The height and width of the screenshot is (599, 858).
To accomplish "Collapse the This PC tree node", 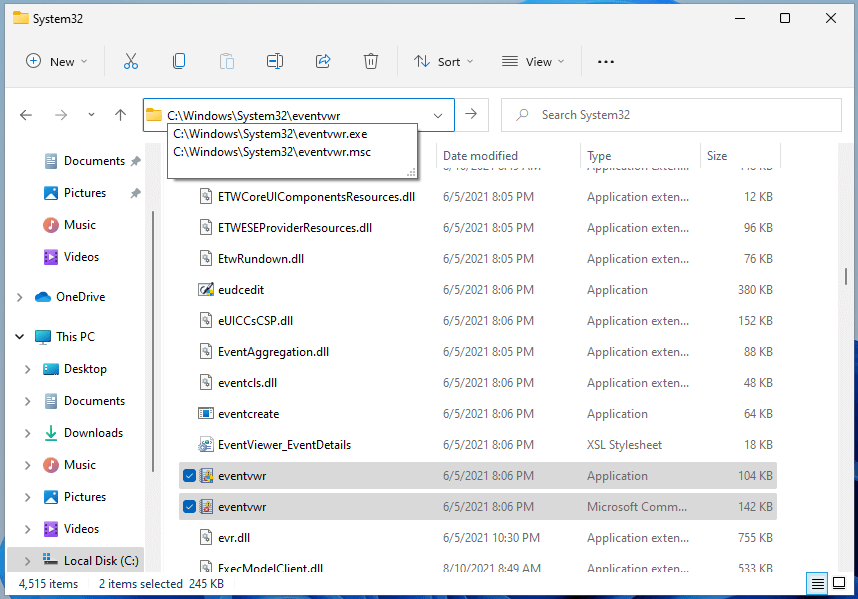I will pyautogui.click(x=20, y=337).
